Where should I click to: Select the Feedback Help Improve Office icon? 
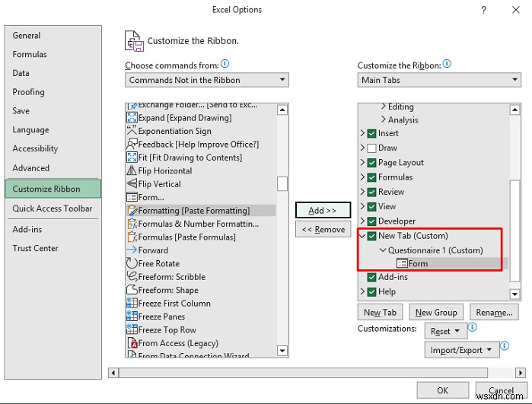[132, 144]
